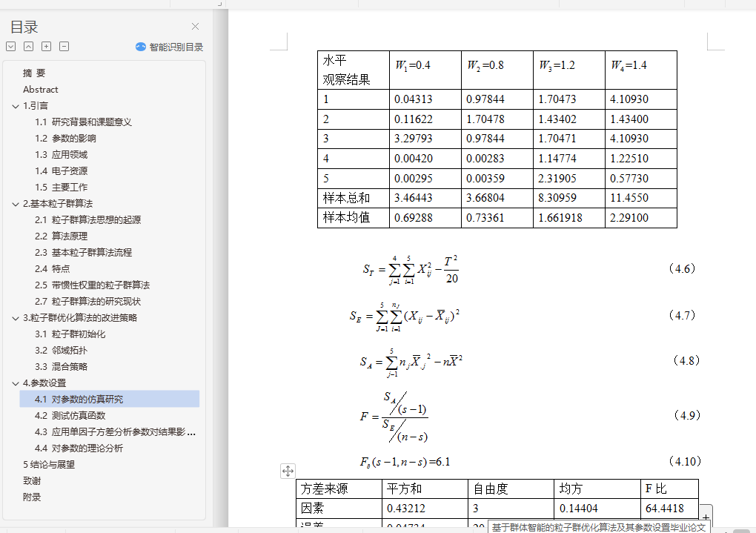Select 1.3 应用领域 entry
The height and width of the screenshot is (533, 756).
click(62, 155)
